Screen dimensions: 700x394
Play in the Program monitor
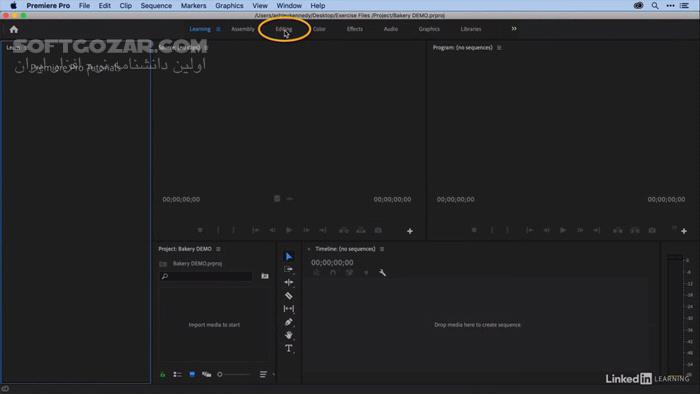pyautogui.click(x=563, y=230)
